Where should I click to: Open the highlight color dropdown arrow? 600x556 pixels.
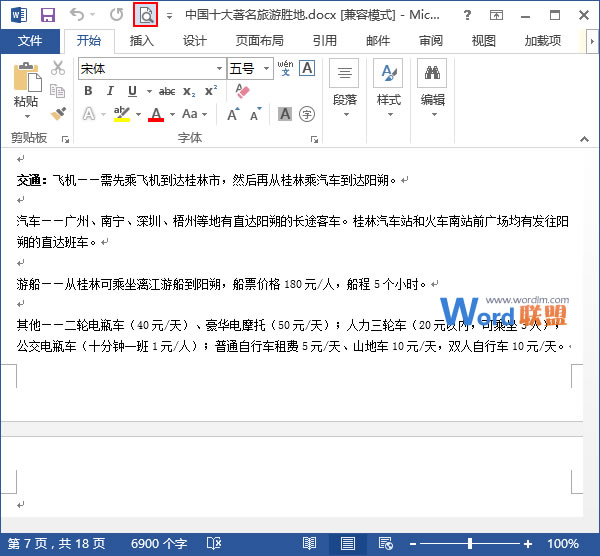coord(139,114)
